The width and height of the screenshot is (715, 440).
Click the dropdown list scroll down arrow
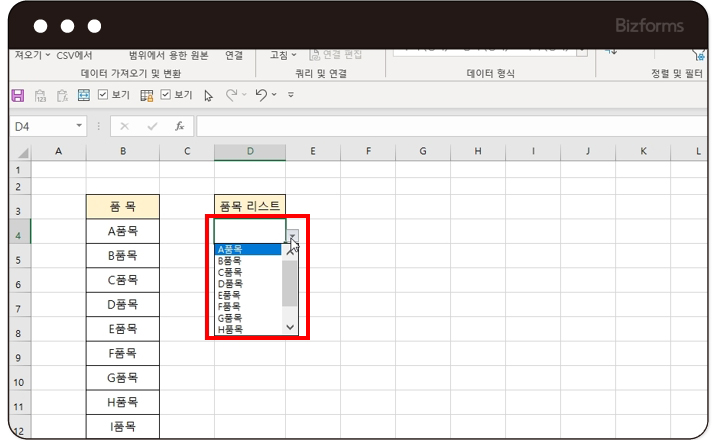click(x=290, y=327)
